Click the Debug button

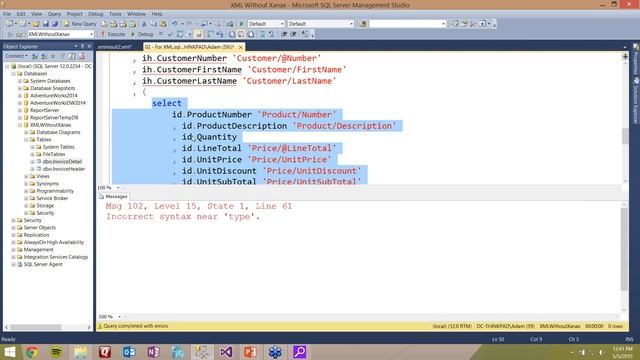click(x=142, y=34)
